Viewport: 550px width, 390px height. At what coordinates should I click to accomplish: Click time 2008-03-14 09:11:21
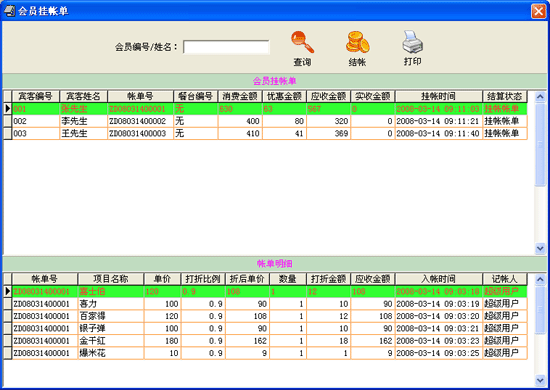point(438,121)
